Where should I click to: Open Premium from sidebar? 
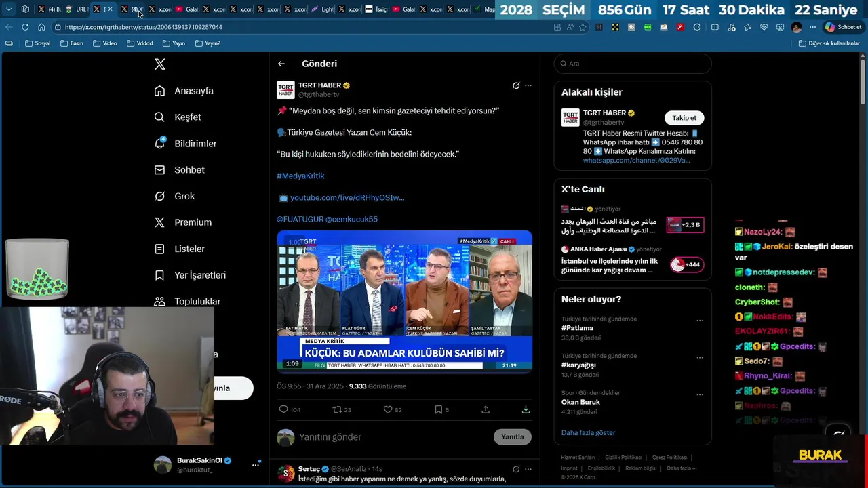[182, 222]
